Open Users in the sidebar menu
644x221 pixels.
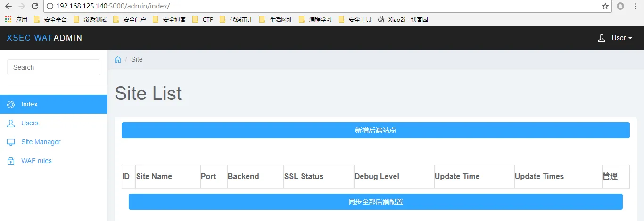pos(54,123)
